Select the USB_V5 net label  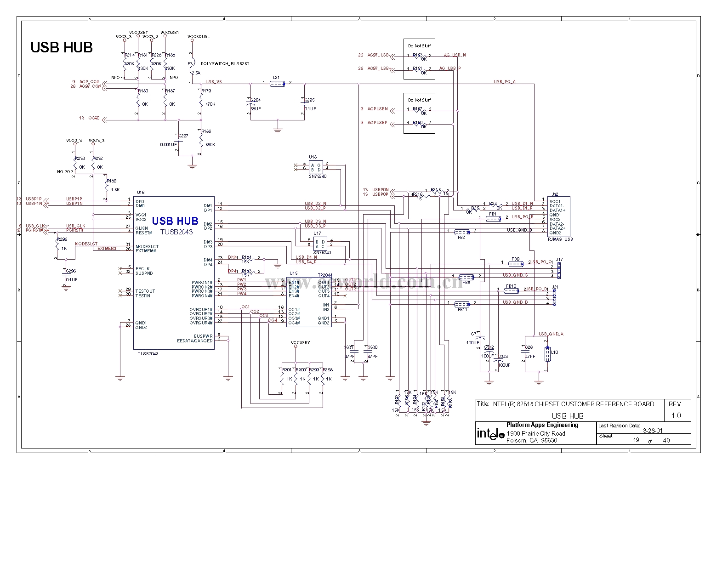coord(213,81)
